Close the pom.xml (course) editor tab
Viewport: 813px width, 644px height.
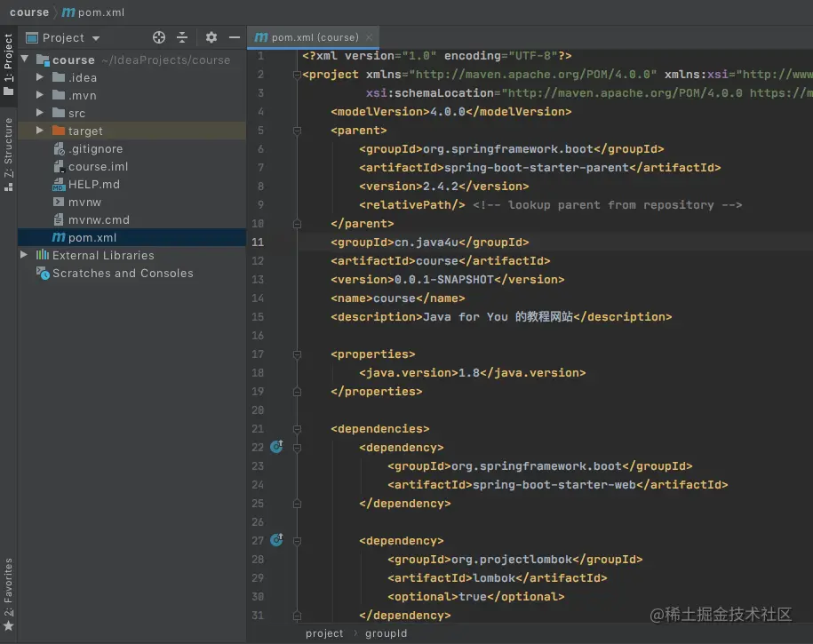369,37
